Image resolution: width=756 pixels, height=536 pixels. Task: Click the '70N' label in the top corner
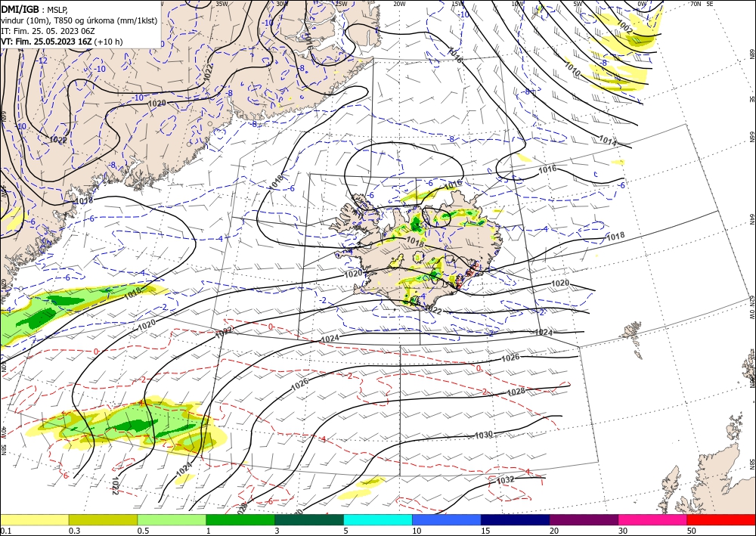coord(696,4)
